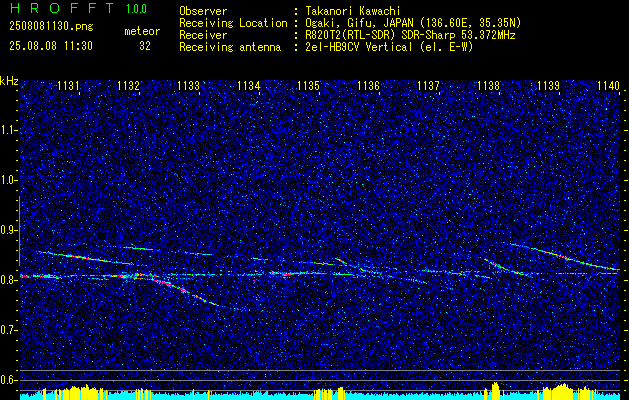Click the long descending echo ending at 1140

[x=562, y=256]
